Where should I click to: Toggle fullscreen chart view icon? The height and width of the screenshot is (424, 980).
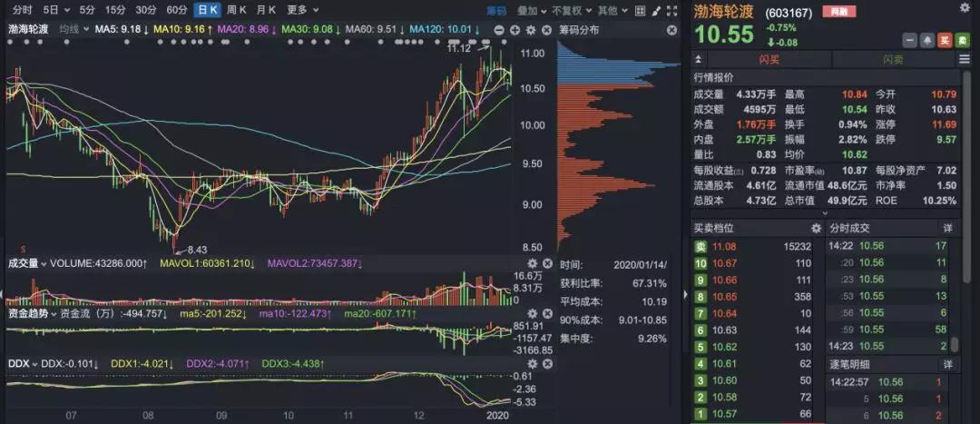(x=670, y=10)
